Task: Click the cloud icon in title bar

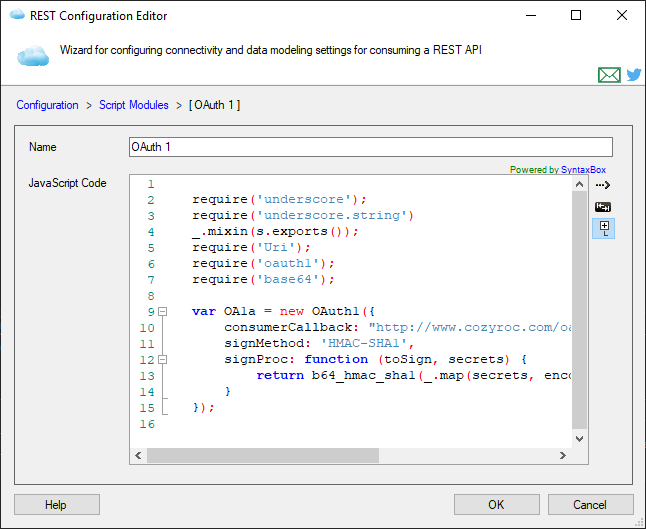Action: point(17,15)
